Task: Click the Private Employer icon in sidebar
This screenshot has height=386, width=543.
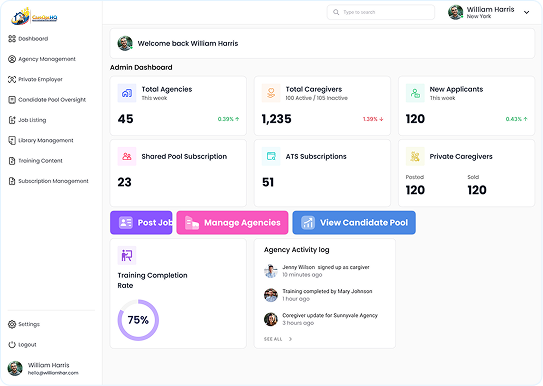Action: (12, 79)
